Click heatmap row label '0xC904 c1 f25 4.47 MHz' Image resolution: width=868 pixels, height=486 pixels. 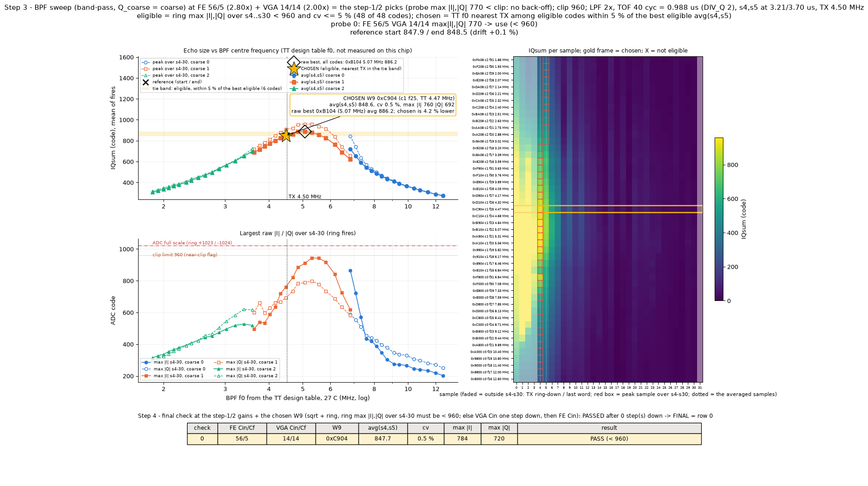[490, 209]
